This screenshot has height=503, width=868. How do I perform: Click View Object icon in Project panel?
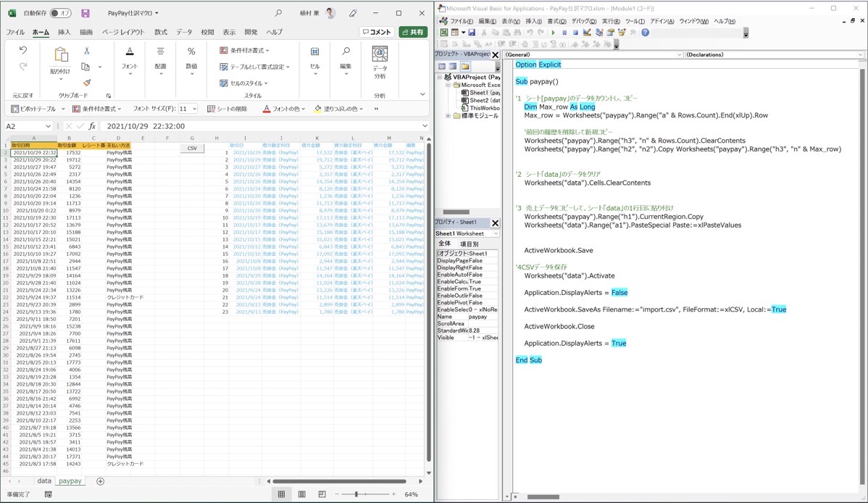[453, 67]
